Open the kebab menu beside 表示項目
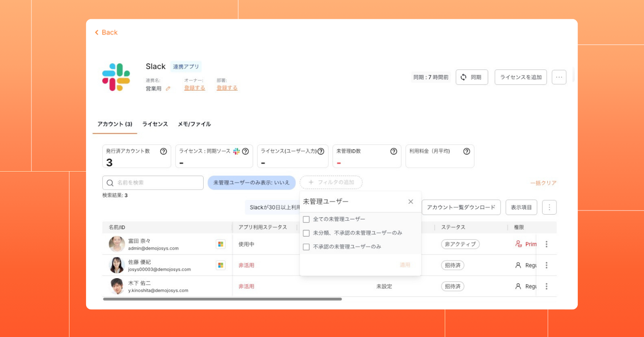The image size is (644, 337). [x=549, y=207]
